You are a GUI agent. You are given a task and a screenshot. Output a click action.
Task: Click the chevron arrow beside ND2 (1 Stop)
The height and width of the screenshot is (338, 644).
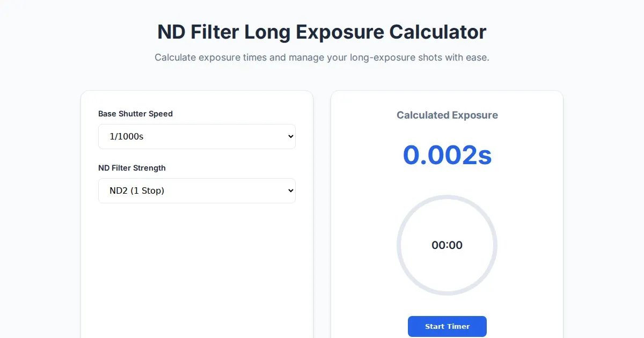[291, 190]
